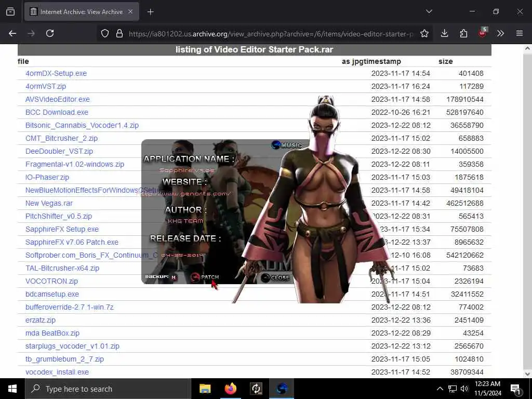Open the Downloads panel
Viewport: 532px width, 399px height.
pyautogui.click(x=445, y=33)
